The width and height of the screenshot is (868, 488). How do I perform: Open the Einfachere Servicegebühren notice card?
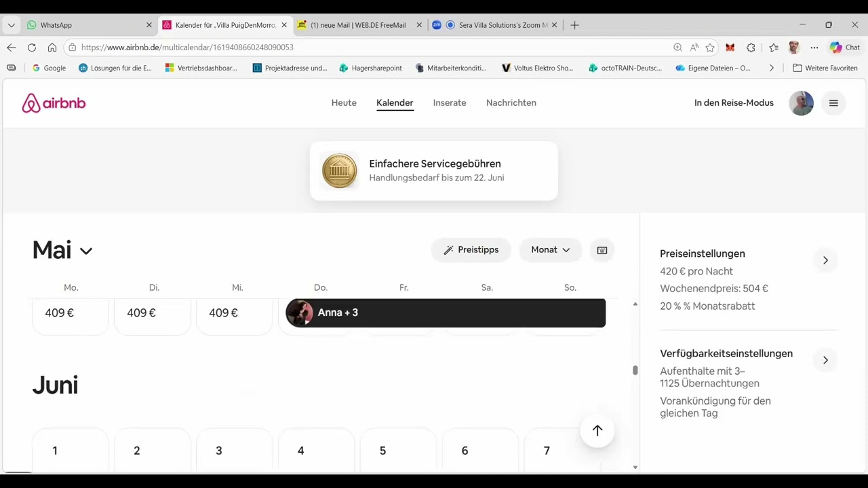coord(434,171)
